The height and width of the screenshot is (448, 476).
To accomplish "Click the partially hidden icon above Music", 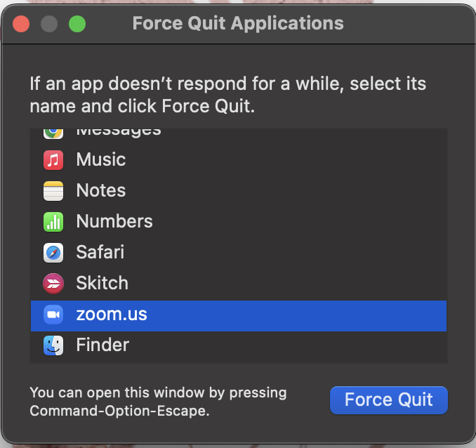I will tap(53, 132).
